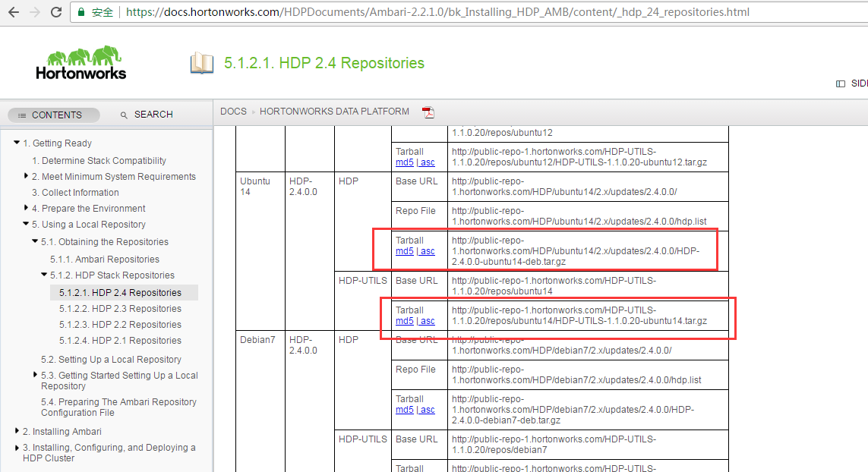Collapse the 1. Getting Ready section
The width and height of the screenshot is (868, 472).
[17, 143]
